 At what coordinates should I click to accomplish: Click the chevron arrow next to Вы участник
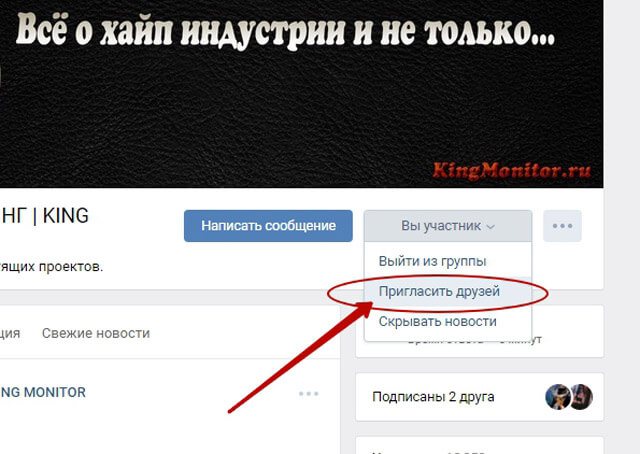[491, 227]
